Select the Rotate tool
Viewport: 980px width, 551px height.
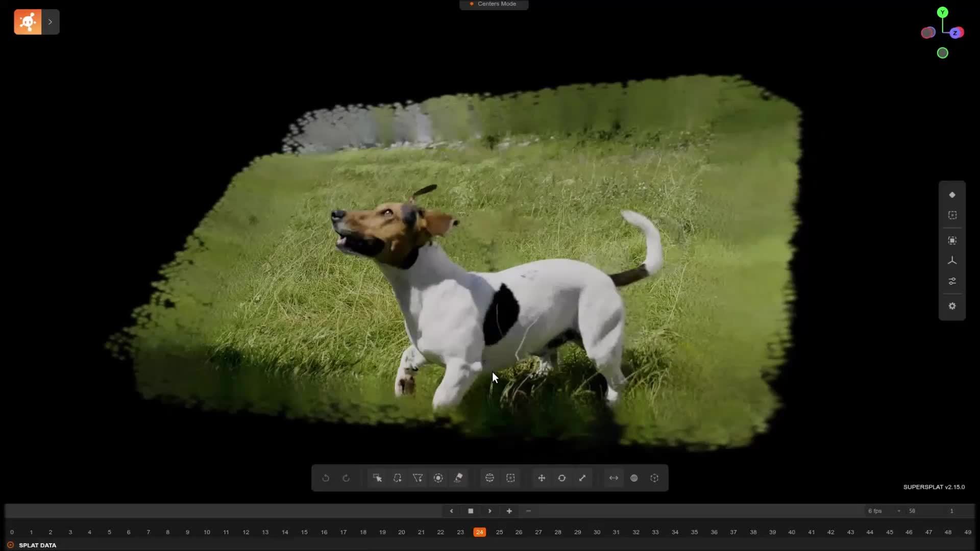(561, 478)
